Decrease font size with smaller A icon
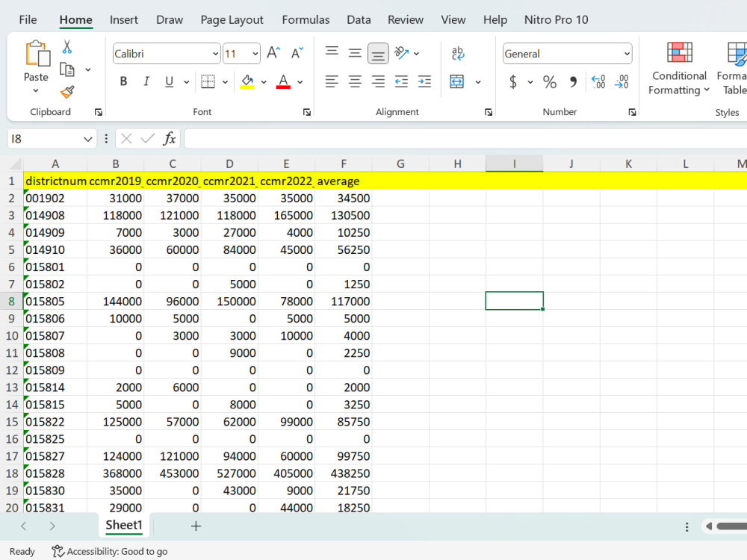 pyautogui.click(x=297, y=53)
